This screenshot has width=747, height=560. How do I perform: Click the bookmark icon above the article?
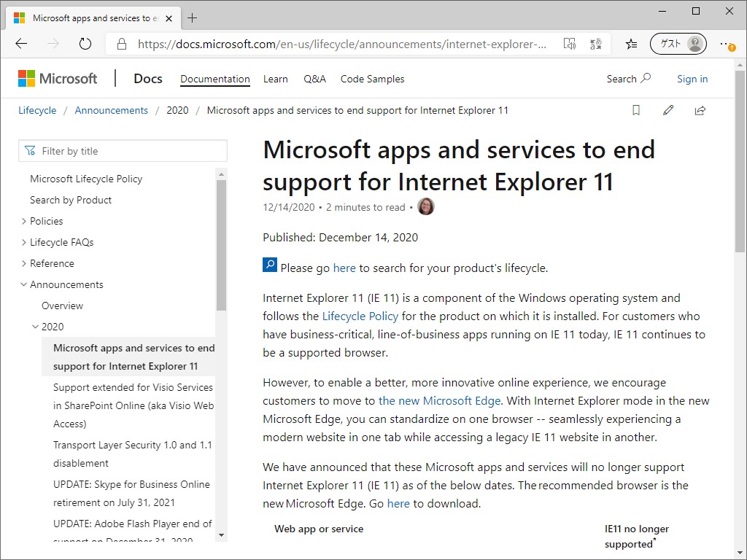[635, 110]
